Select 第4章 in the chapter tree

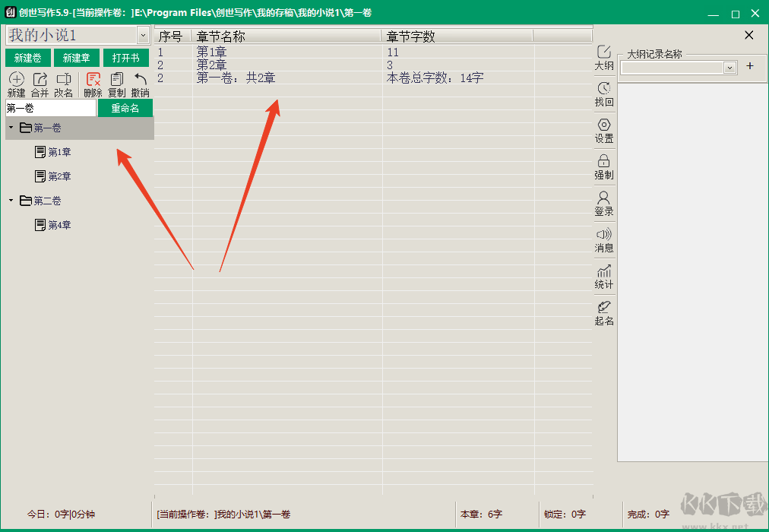point(59,226)
